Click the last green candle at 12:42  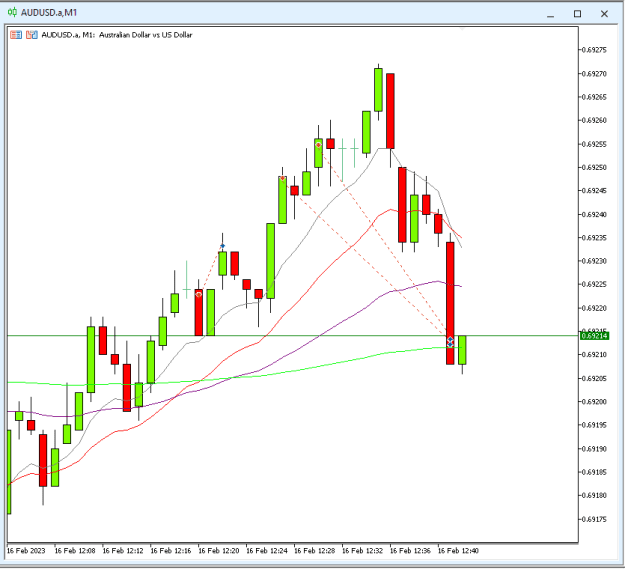click(x=462, y=350)
